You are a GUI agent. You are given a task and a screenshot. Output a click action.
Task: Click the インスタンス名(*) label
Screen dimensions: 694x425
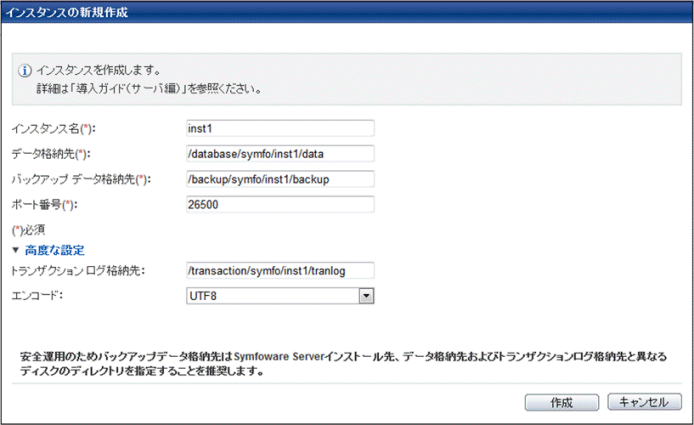point(53,129)
